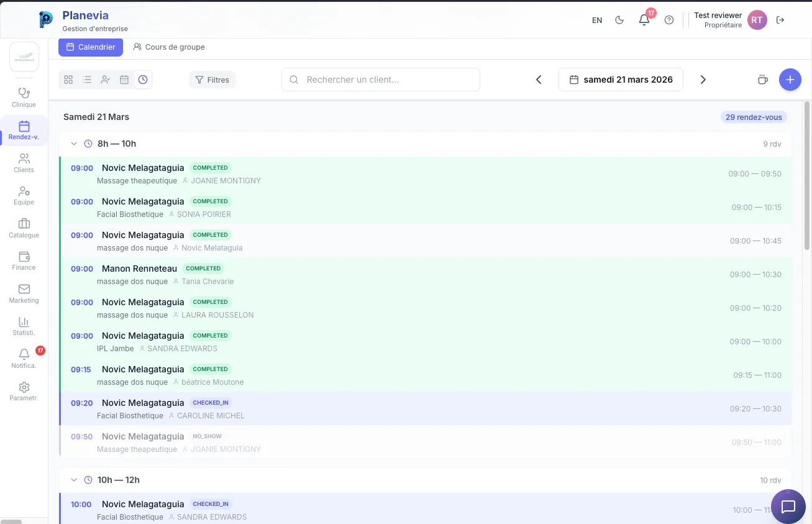
Task: Open the 09:50 NO_SHOW appointment
Action: point(426,442)
